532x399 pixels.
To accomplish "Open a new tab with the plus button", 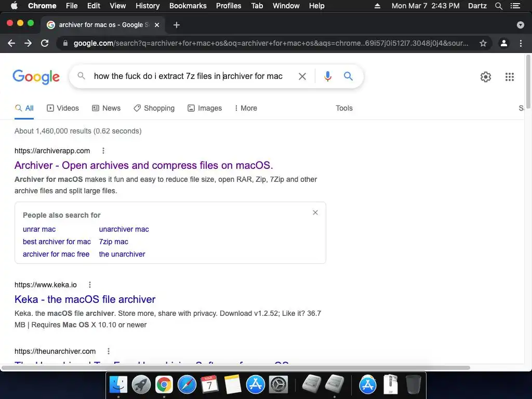I will (177, 25).
